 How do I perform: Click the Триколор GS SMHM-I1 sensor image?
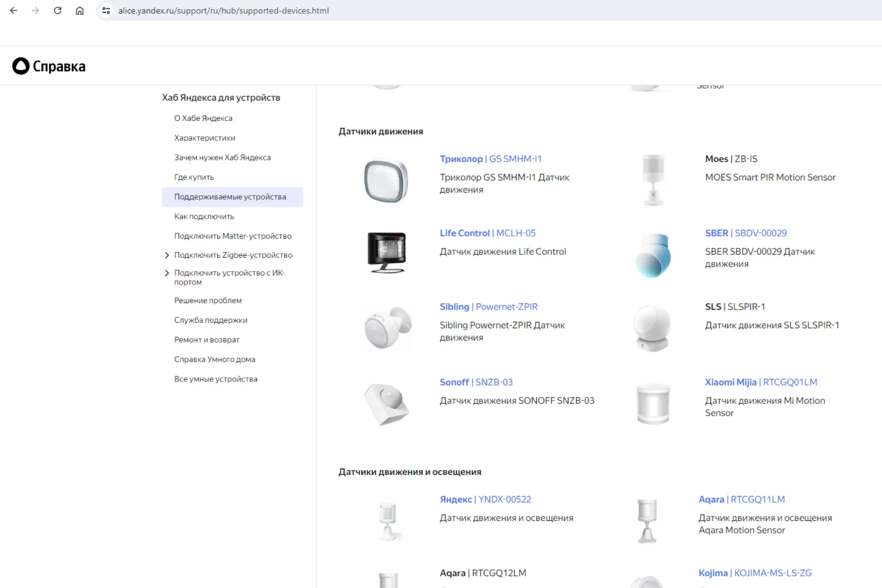tap(386, 181)
